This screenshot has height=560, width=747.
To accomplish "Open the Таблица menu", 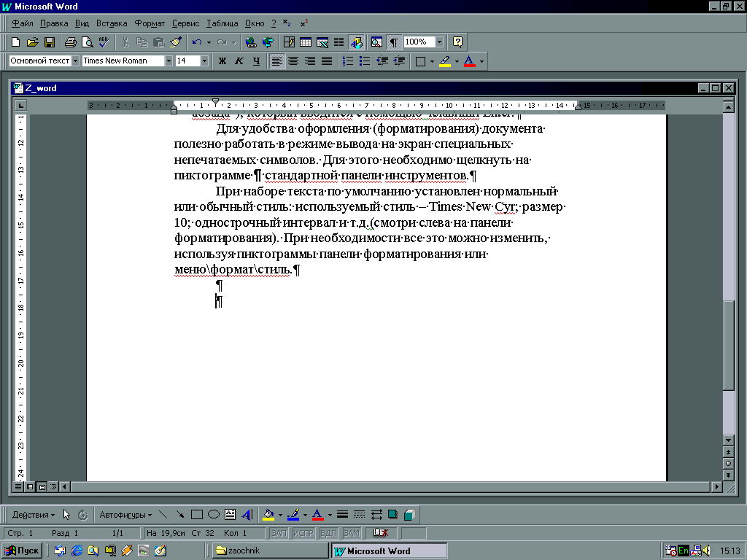I will pyautogui.click(x=222, y=23).
